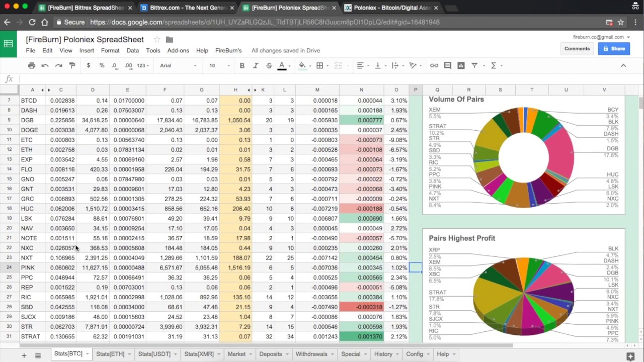Switch to the Stats[USDT] sheet tab

(x=157, y=354)
